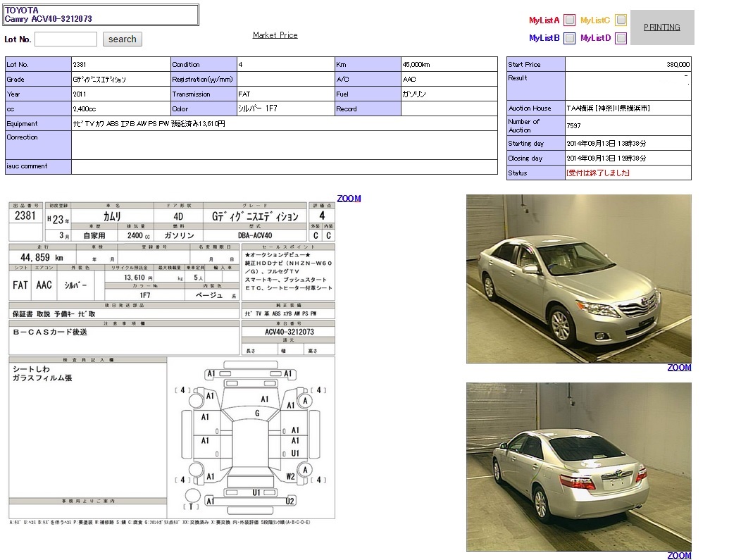This screenshot has width=741, height=560.
Task: Open the front view Camry photo
Action: (578, 279)
